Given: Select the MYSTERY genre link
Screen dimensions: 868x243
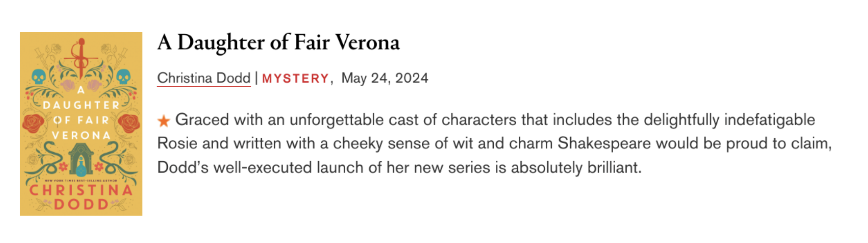Looking at the screenshot, I should pyautogui.click(x=295, y=78).
